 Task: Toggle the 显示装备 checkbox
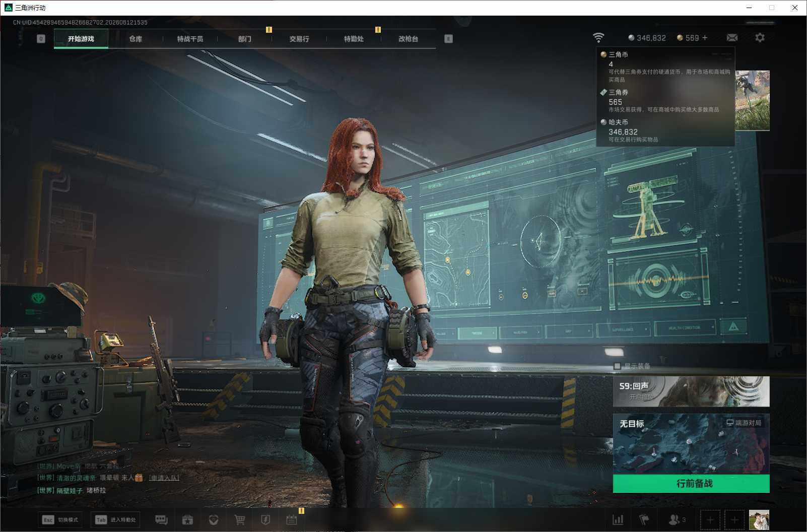click(x=617, y=366)
